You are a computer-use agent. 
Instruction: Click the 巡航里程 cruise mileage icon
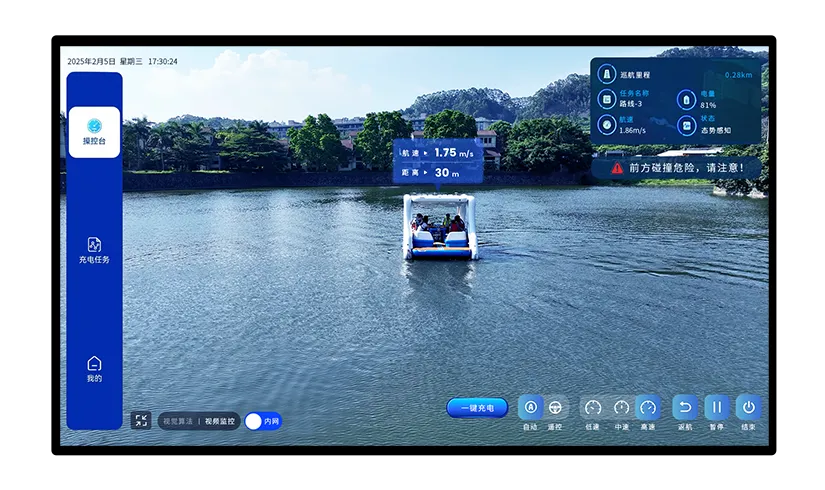coord(607,74)
